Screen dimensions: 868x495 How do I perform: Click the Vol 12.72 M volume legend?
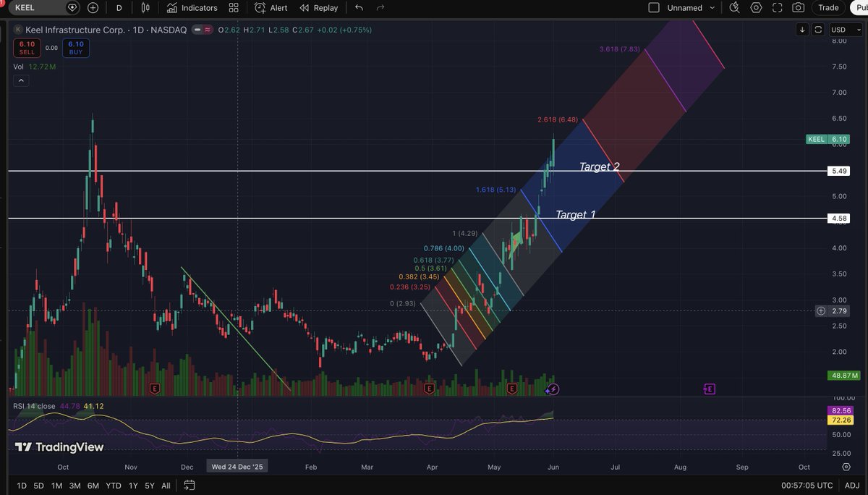(x=33, y=67)
